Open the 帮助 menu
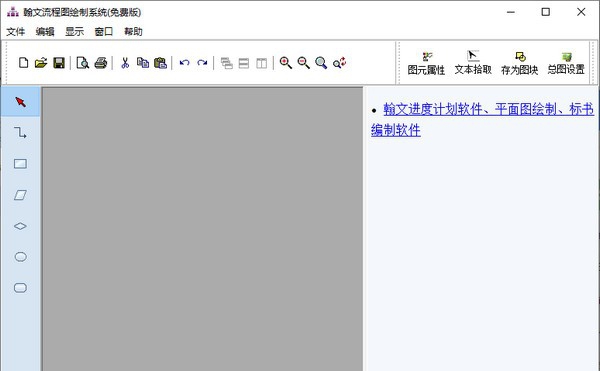600x371 pixels. (x=133, y=31)
